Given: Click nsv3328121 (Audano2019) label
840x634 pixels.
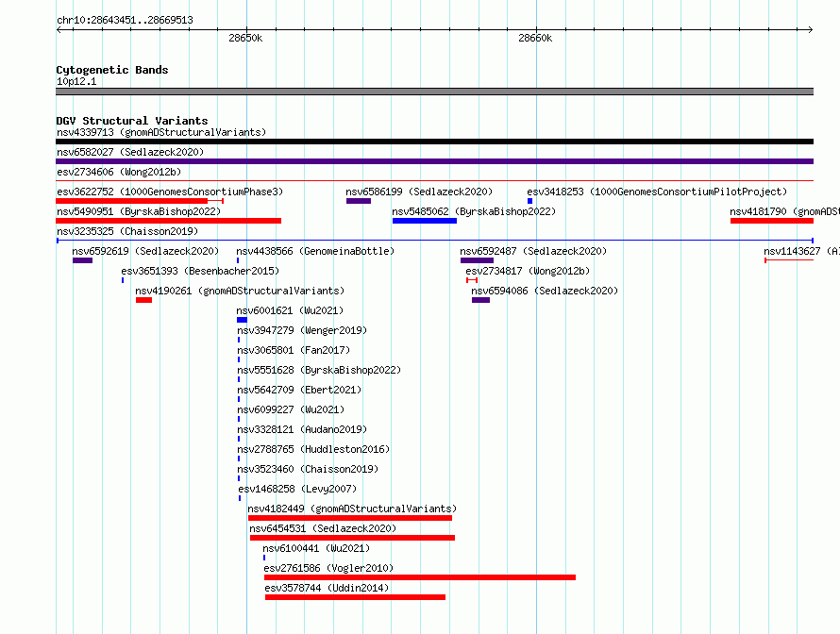Looking at the screenshot, I should (x=302, y=429).
